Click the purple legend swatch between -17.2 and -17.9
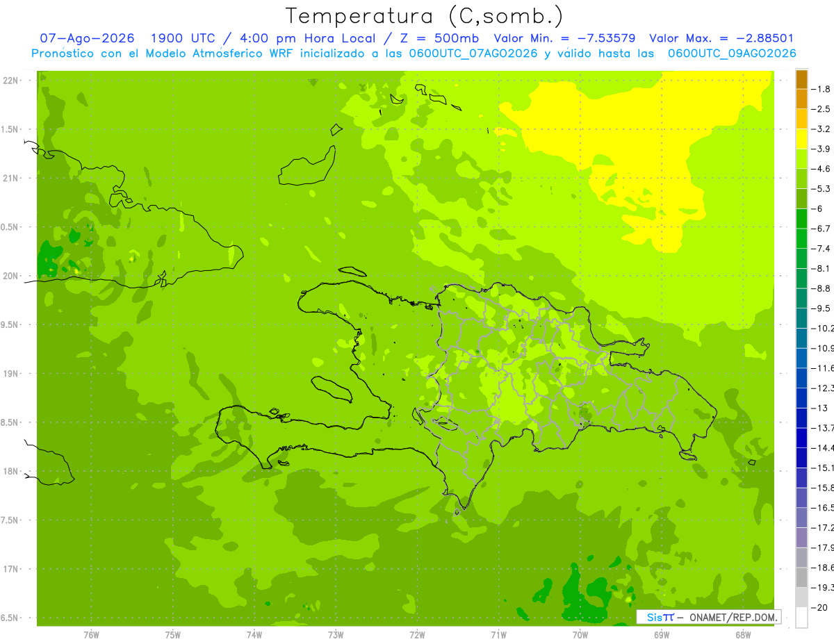Viewport: 834px width, 644px height. pos(801,537)
